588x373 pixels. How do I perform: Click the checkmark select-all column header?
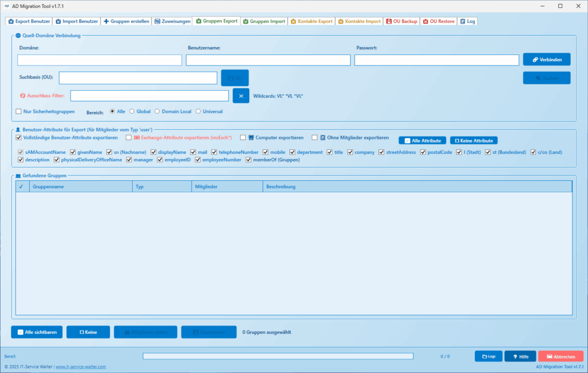(21, 187)
